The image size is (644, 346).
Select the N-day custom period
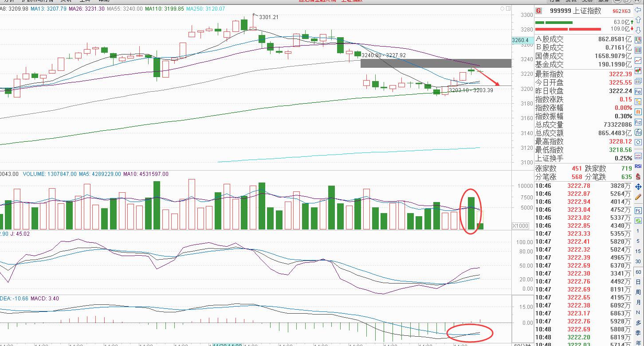point(638,312)
